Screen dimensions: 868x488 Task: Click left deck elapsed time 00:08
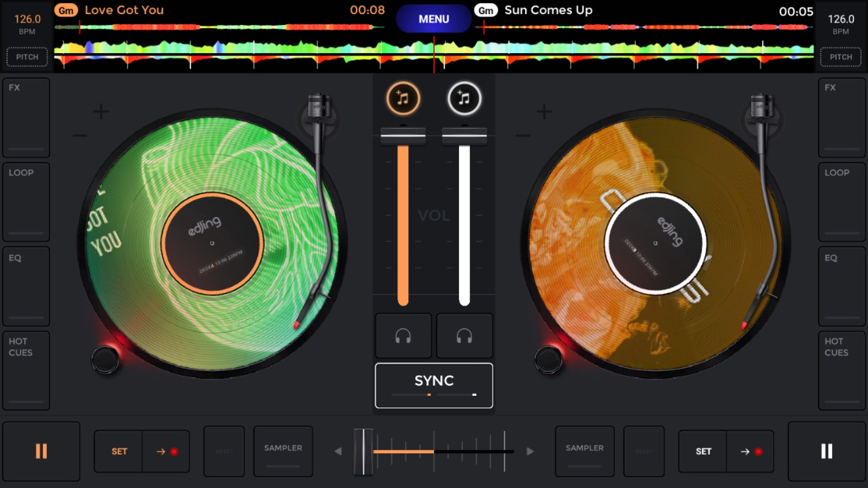pos(367,10)
